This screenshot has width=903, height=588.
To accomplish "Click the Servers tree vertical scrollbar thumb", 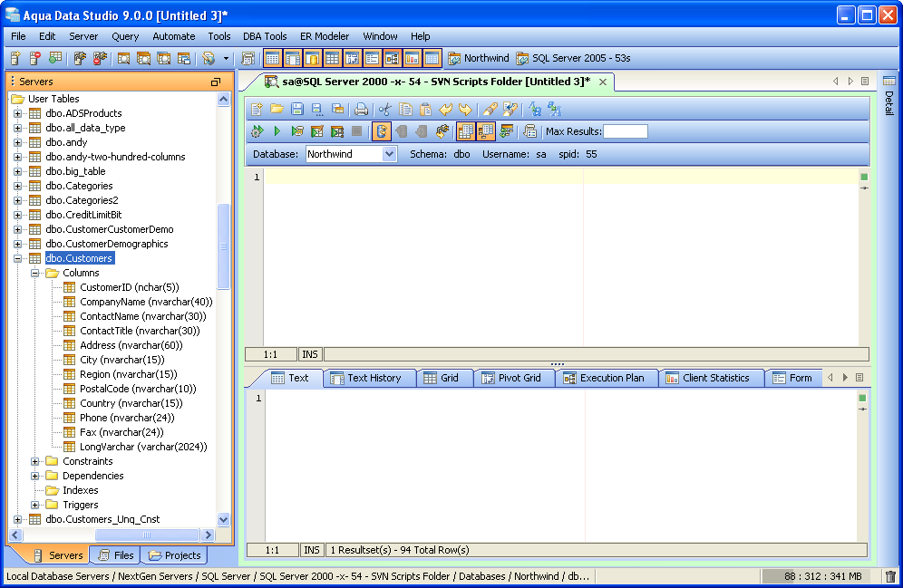I will [x=223, y=246].
